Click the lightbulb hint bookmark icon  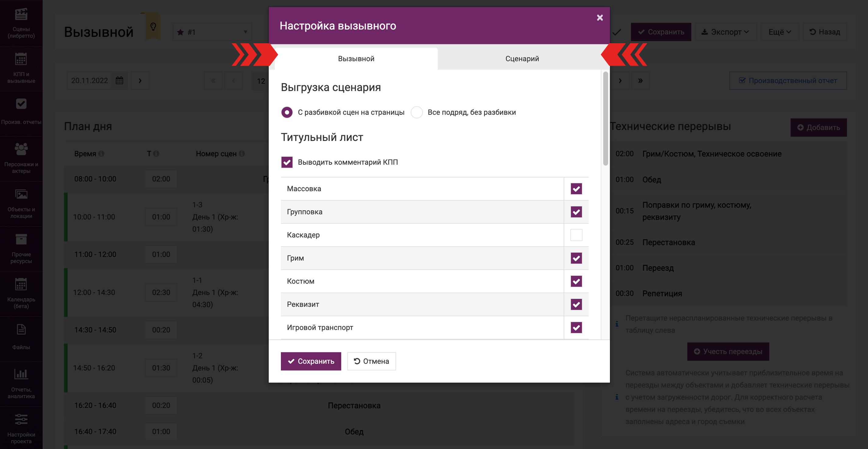153,27
